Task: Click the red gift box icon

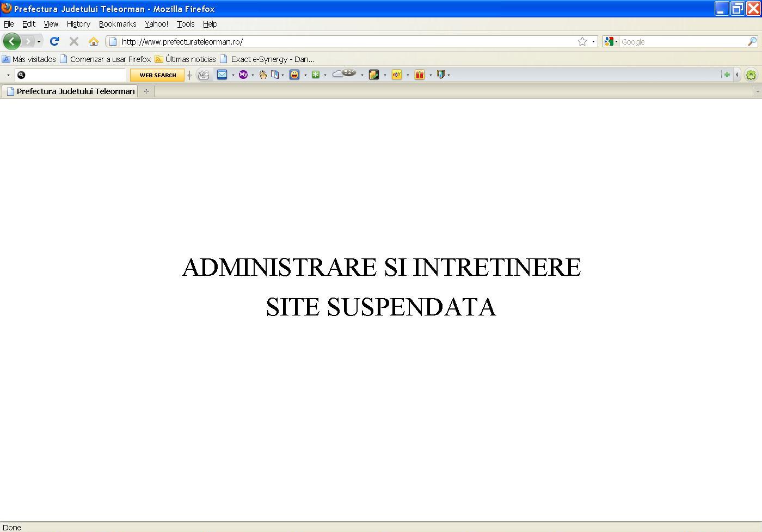Action: pos(420,75)
